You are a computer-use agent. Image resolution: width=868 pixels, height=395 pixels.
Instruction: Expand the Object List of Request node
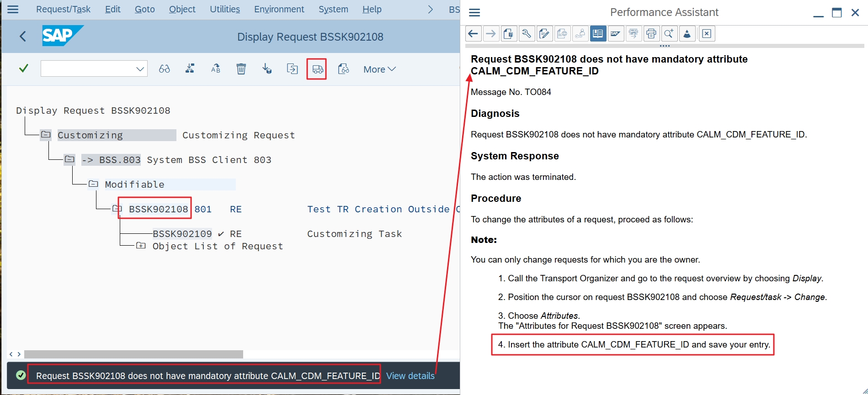(x=141, y=246)
